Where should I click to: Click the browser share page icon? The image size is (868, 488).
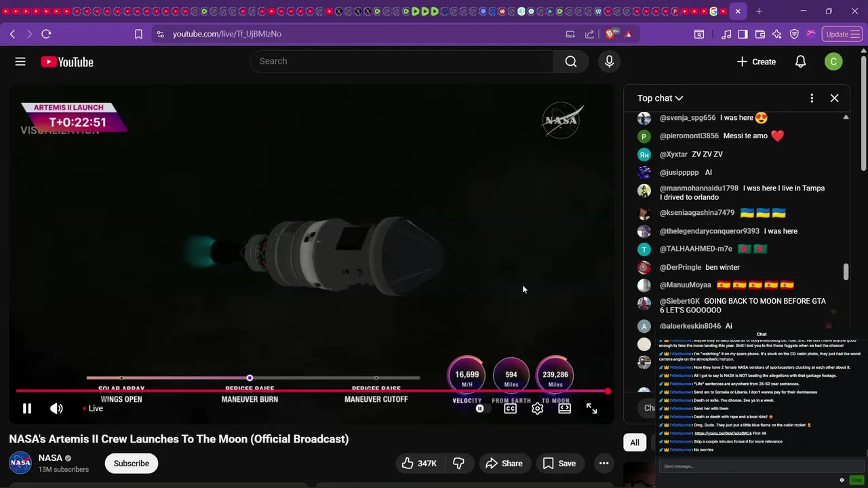(x=589, y=34)
